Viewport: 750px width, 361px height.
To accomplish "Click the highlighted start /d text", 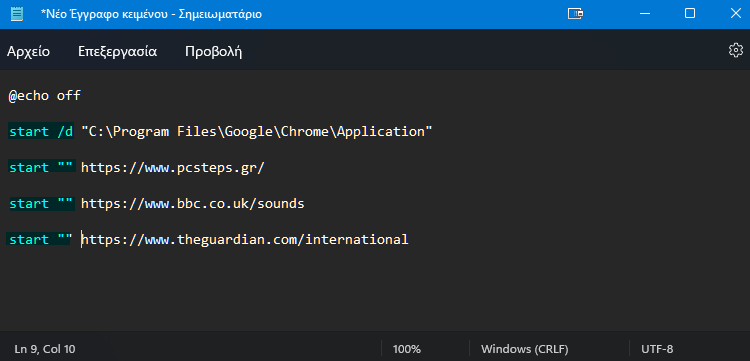I will pyautogui.click(x=41, y=131).
